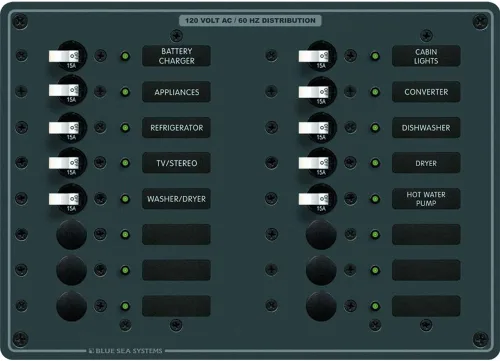This screenshot has width=500, height=361.
Task: Click the Cabin Lights indicator LED
Action: tap(375, 56)
